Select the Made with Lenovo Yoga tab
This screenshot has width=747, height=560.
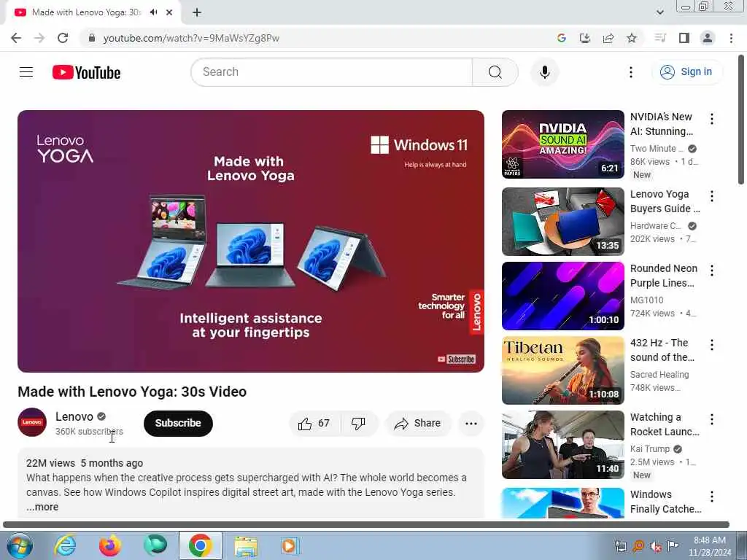coord(93,12)
